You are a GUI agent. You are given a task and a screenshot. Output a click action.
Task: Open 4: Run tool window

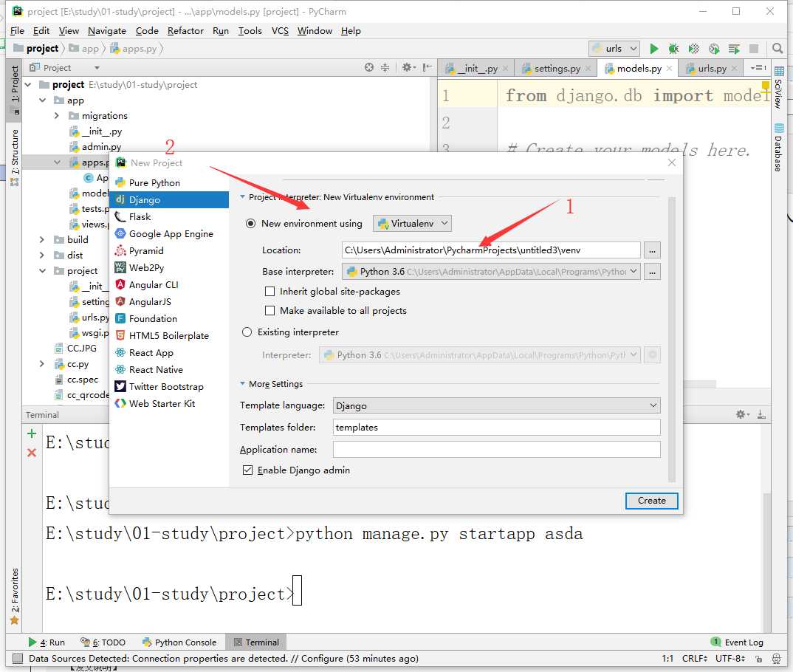tap(47, 642)
